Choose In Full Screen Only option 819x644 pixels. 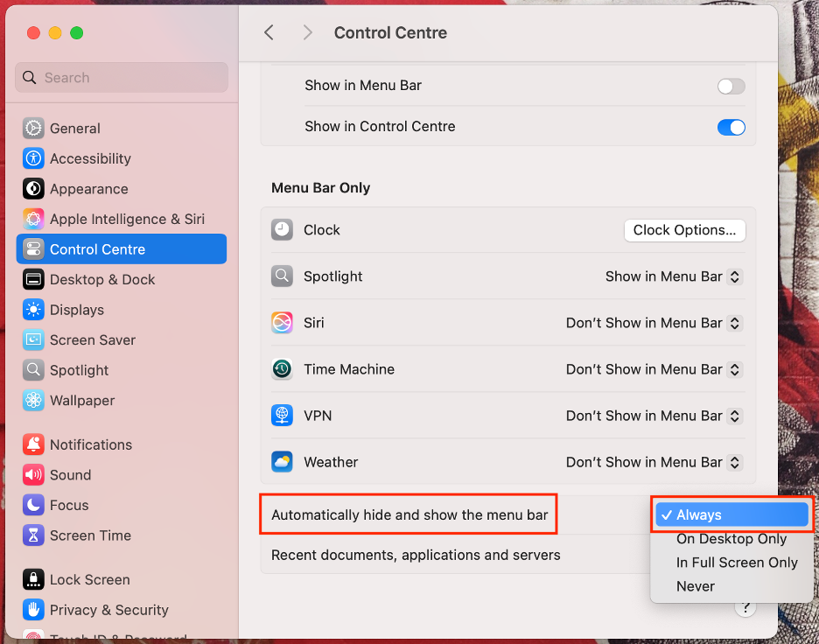pyautogui.click(x=736, y=563)
